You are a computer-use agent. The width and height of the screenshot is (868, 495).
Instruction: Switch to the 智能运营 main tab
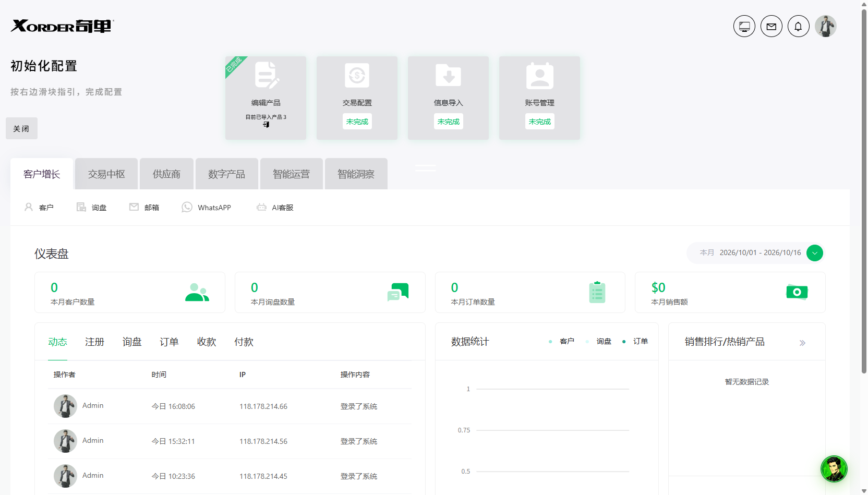pyautogui.click(x=291, y=174)
